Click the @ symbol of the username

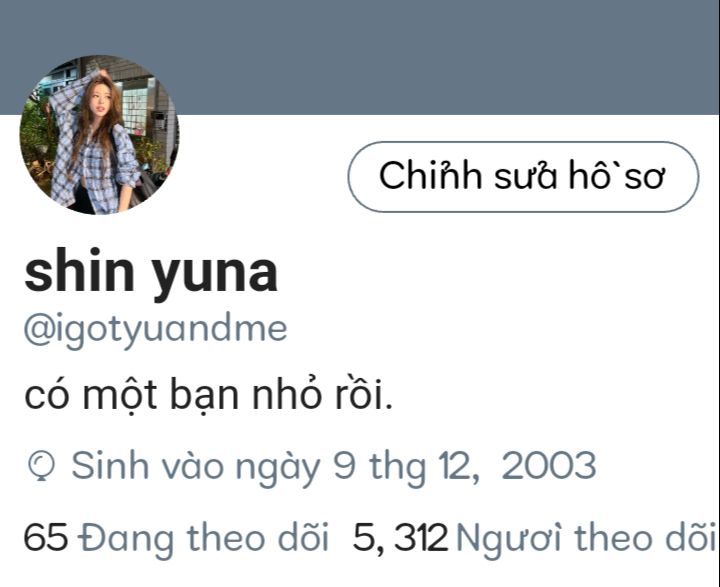pos(39,331)
